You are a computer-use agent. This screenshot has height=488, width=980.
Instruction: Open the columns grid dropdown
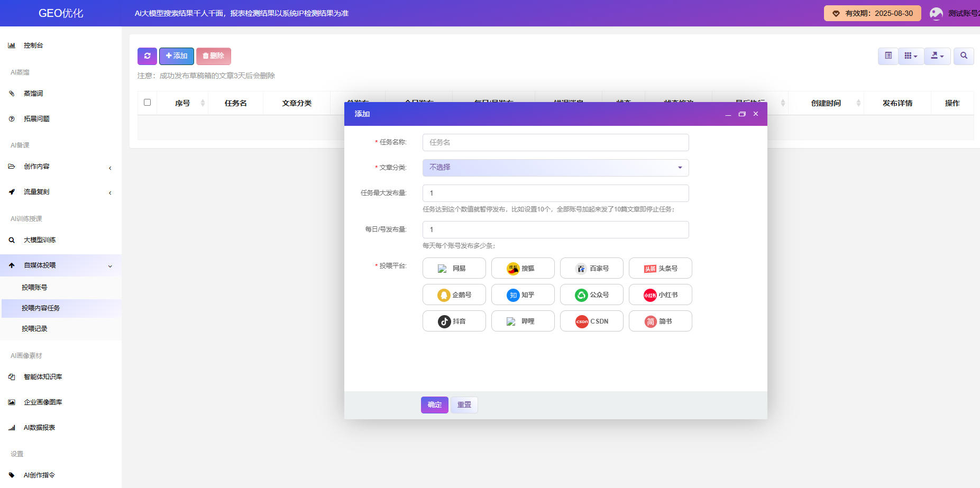pyautogui.click(x=911, y=56)
